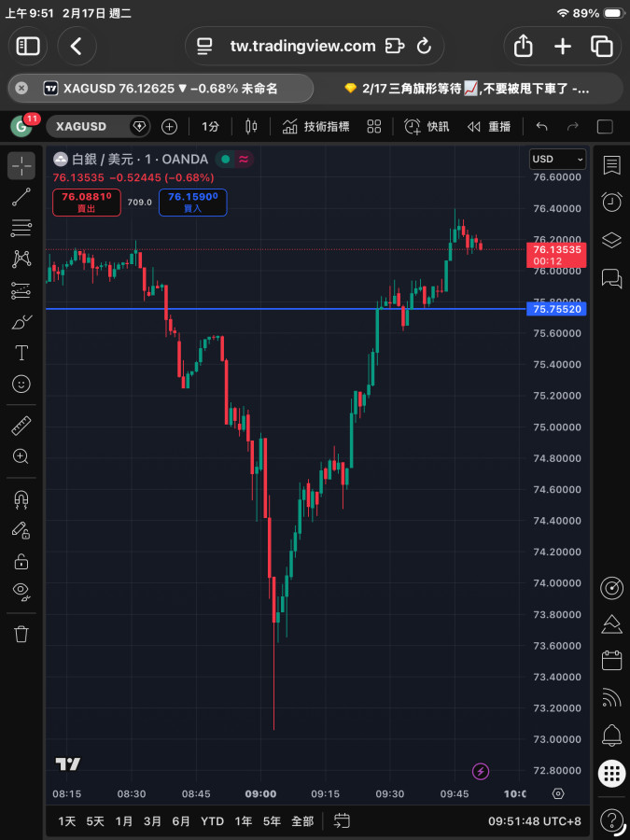Open the news feed icon
The image size is (630, 840).
[x=611, y=698]
